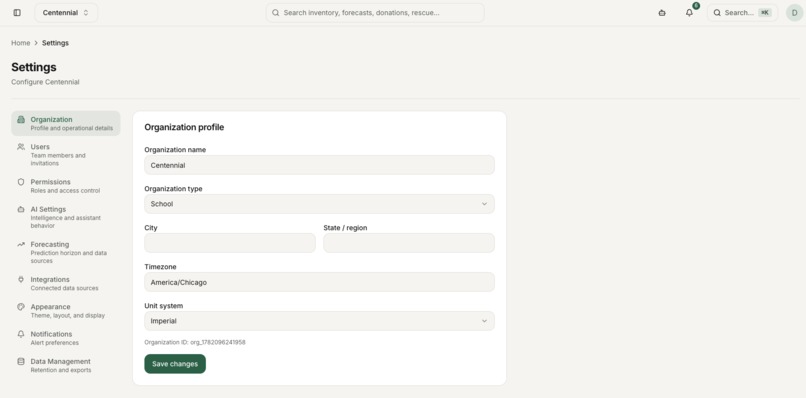The width and height of the screenshot is (806, 398).
Task: Open the Search ⌘K quick search box
Action: tap(742, 13)
